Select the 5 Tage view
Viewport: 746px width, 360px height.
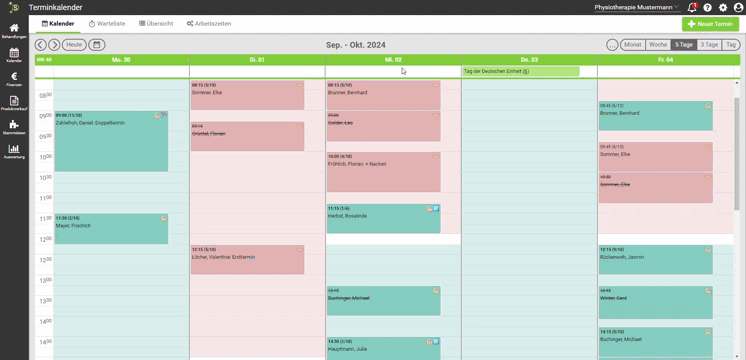click(684, 45)
